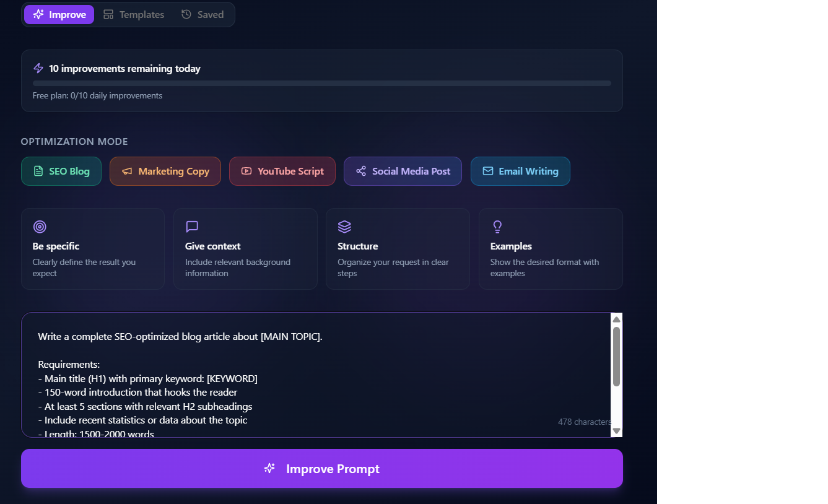Viewport: 828px width, 504px height.
Task: Select the Improve tab
Action: tap(59, 14)
